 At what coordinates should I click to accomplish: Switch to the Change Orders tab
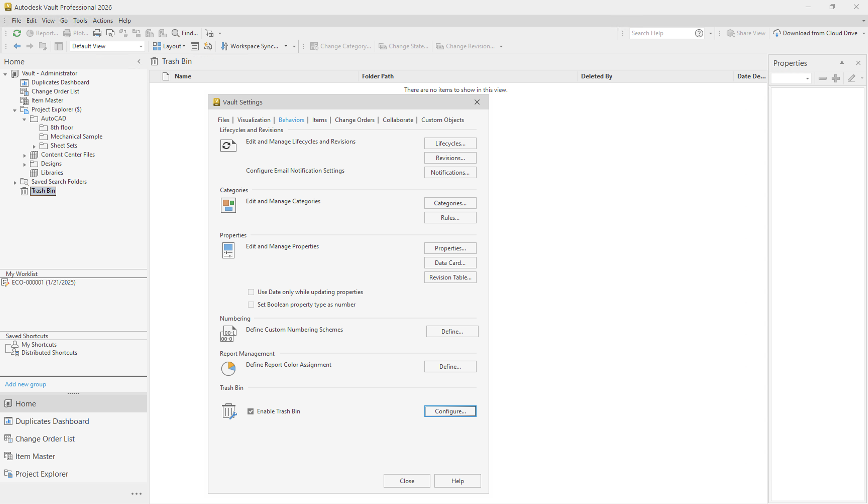(354, 120)
